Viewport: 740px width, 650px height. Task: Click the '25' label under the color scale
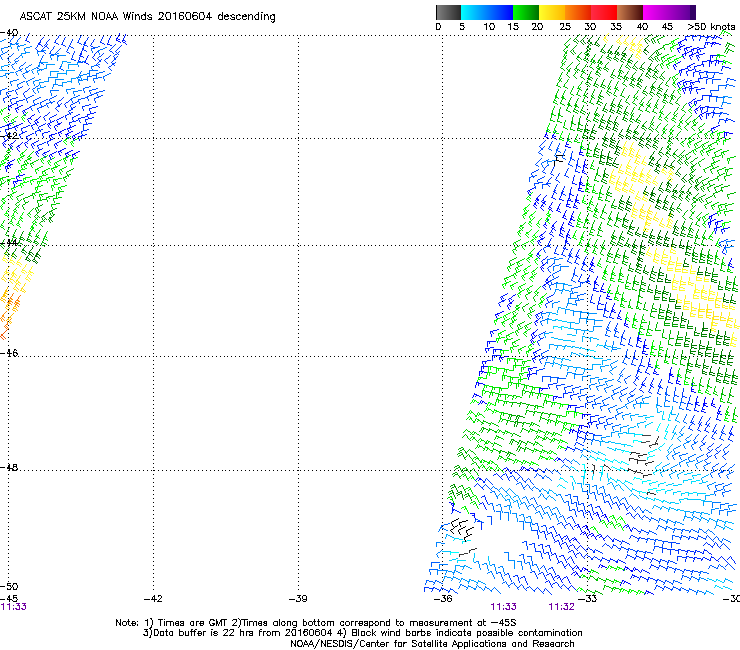coord(565,27)
